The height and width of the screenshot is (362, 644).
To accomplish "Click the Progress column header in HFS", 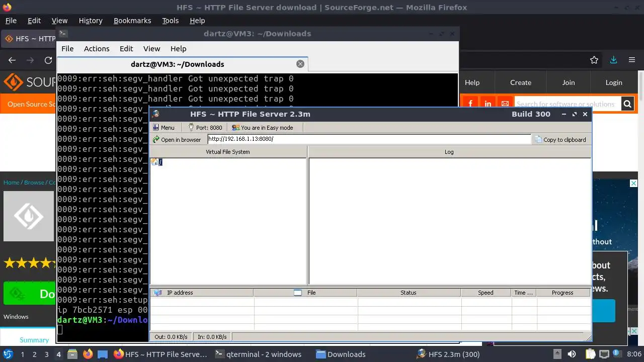I will [x=562, y=293].
